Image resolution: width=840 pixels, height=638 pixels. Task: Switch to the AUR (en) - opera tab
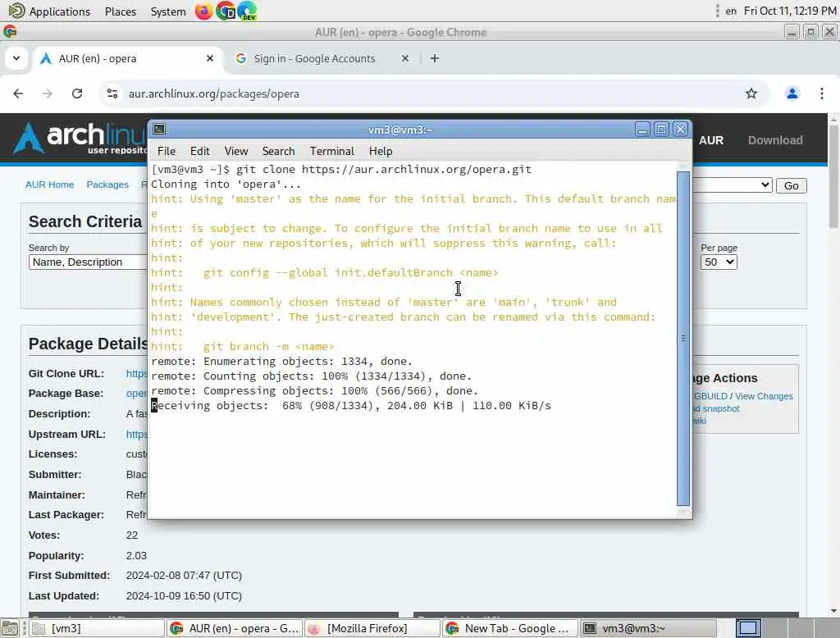pos(128,58)
